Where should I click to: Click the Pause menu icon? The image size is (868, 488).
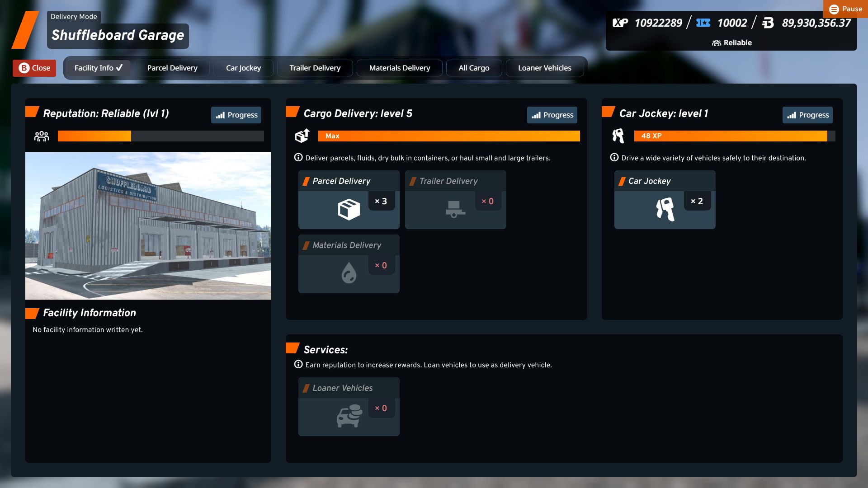coord(834,9)
